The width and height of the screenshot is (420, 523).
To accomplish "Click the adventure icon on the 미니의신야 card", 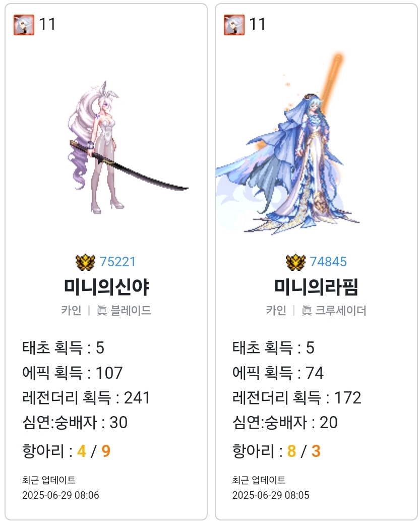I will click(24, 25).
